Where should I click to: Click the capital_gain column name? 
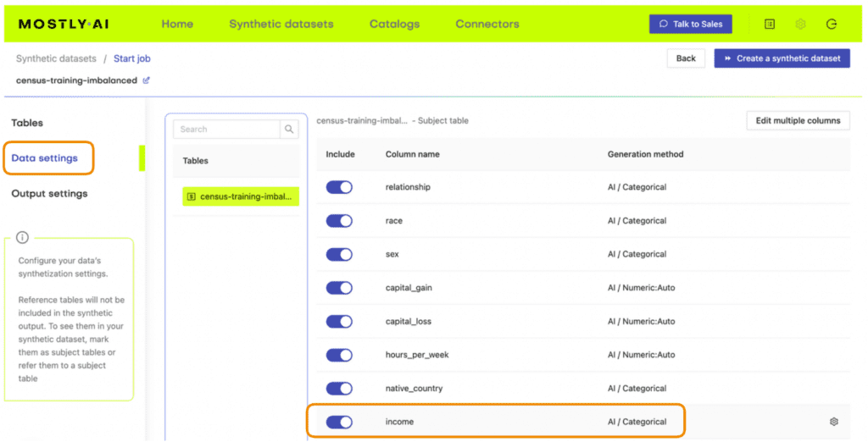point(409,288)
